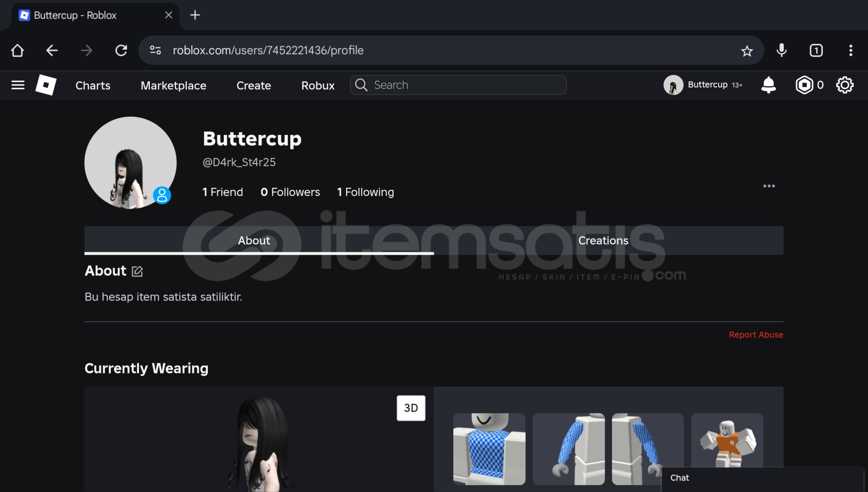This screenshot has height=492, width=868.
Task: Click Report Abuse link
Action: point(756,335)
